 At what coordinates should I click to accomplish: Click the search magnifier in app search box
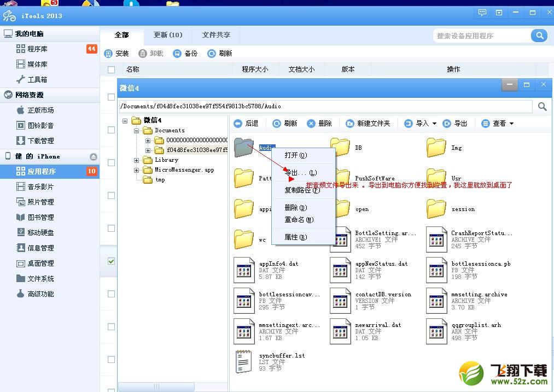tap(539, 36)
